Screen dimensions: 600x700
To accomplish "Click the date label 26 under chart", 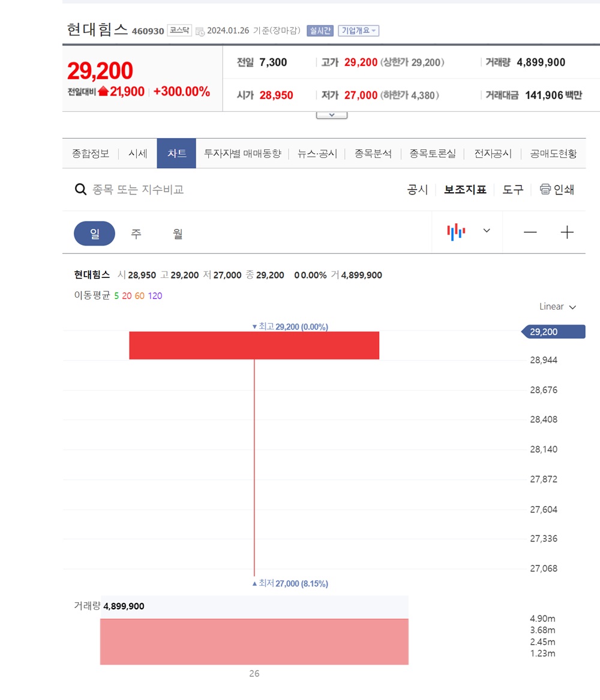I will click(x=254, y=674).
